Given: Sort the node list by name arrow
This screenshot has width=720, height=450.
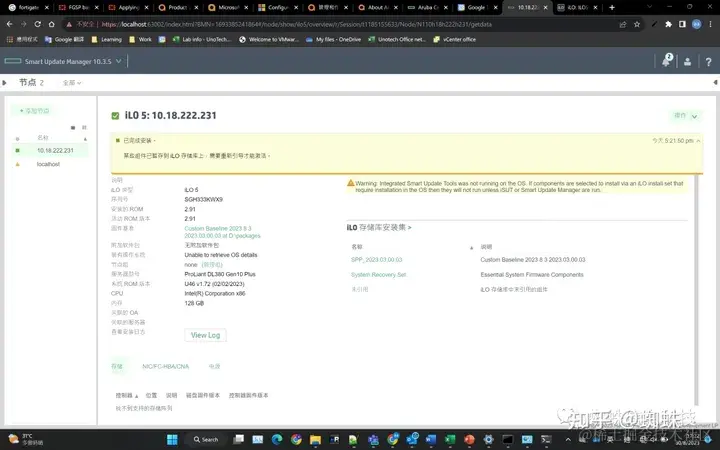Looking at the screenshot, I should coord(85,139).
